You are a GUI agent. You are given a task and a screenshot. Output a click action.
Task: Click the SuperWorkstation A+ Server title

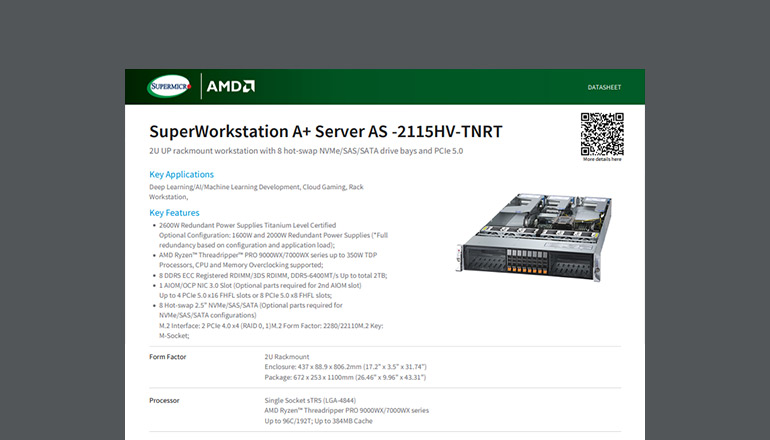tap(325, 130)
